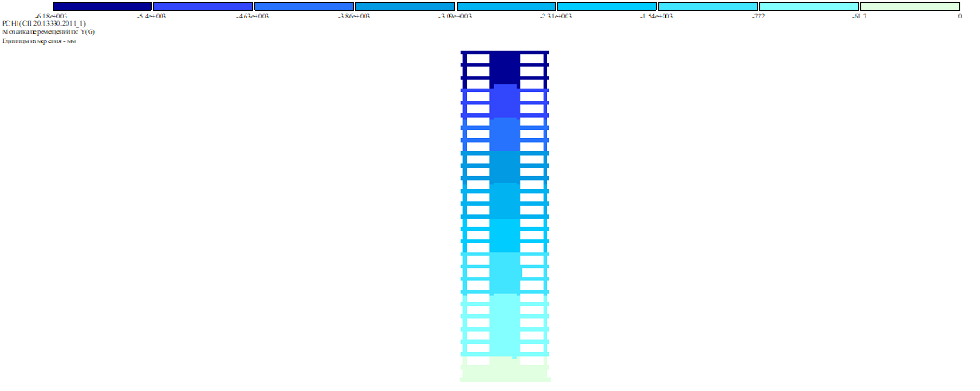Choose legend swatch starting at -2.31e+003
The width and height of the screenshot is (980, 391).
606,6
